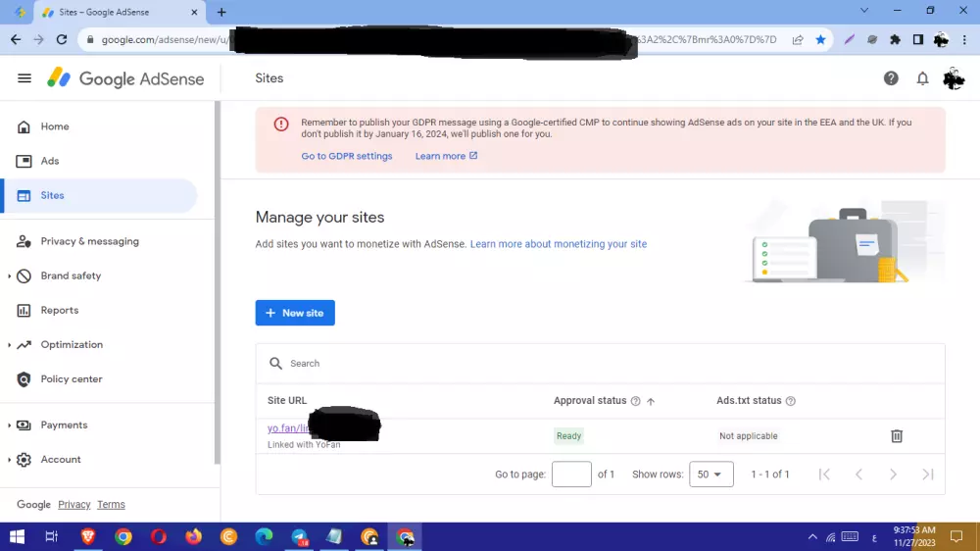Delete the yo.fan site with trash icon
Screen dimensions: 980x551
point(897,436)
